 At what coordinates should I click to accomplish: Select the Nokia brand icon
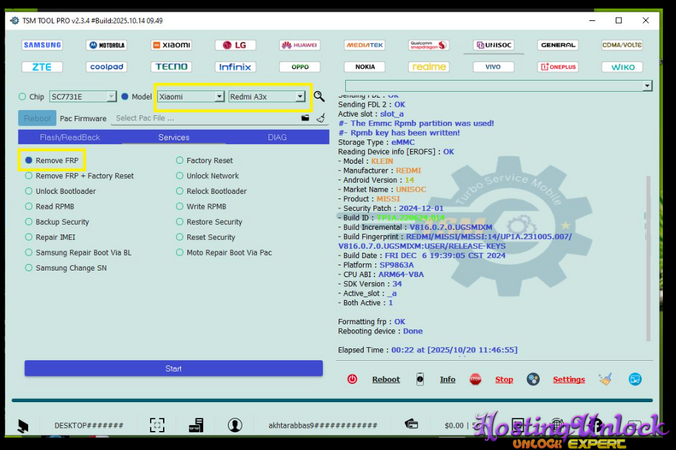tap(364, 67)
